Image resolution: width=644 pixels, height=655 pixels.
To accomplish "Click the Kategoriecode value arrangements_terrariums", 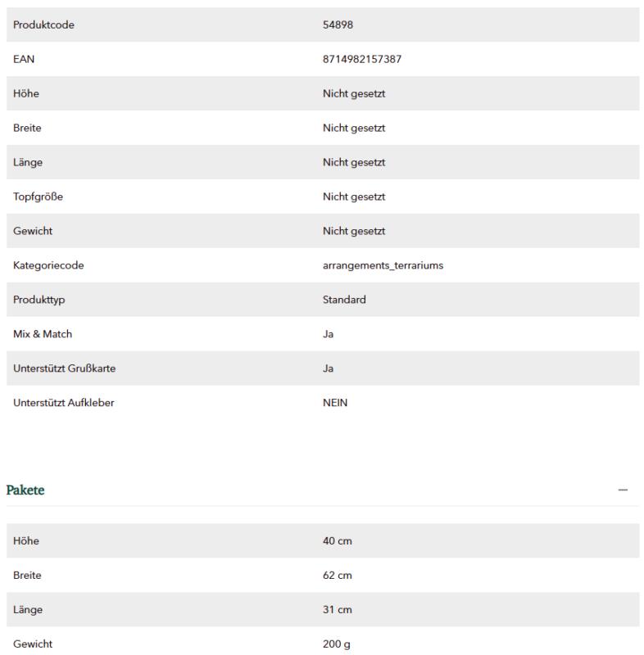I will tap(383, 265).
